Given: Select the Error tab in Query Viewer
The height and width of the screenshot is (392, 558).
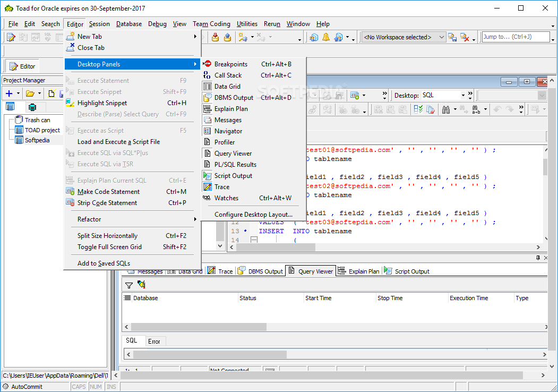Looking at the screenshot, I should click(x=154, y=342).
